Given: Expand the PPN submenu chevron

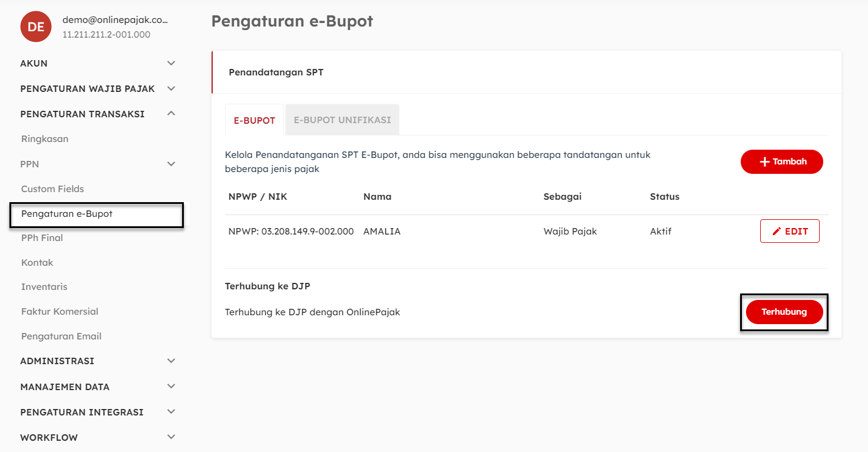Looking at the screenshot, I should point(171,164).
